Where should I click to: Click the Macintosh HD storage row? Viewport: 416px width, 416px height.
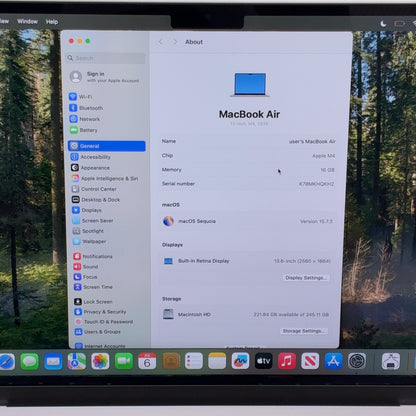click(x=246, y=314)
